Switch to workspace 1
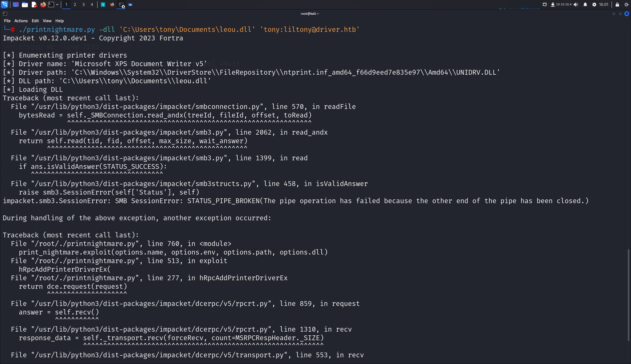This screenshot has height=364, width=631. click(66, 5)
